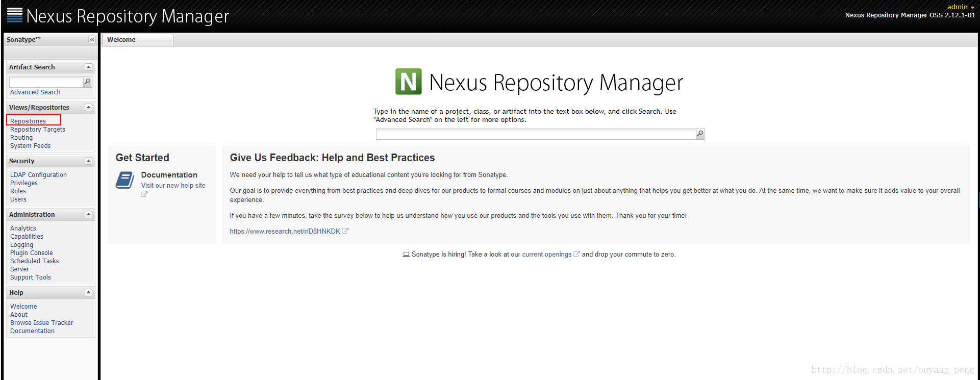Open Privileges under Security
This screenshot has height=380, width=980.
[x=24, y=183]
